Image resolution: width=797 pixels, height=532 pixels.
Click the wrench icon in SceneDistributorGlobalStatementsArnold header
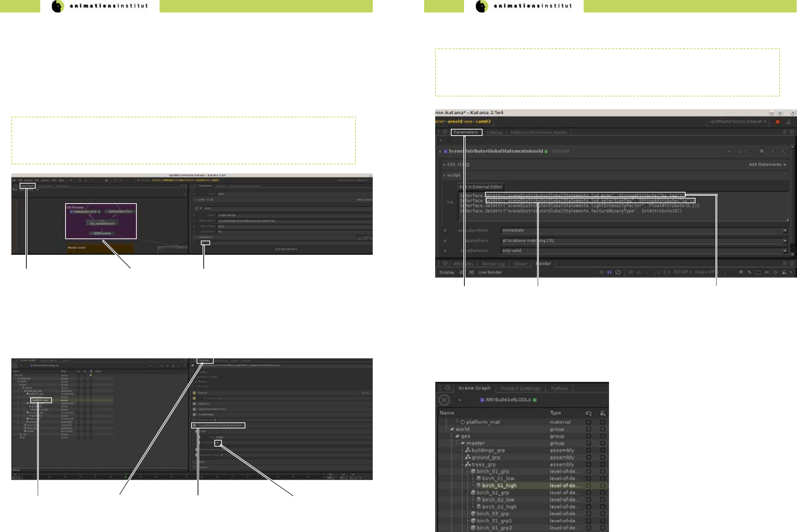point(773,152)
